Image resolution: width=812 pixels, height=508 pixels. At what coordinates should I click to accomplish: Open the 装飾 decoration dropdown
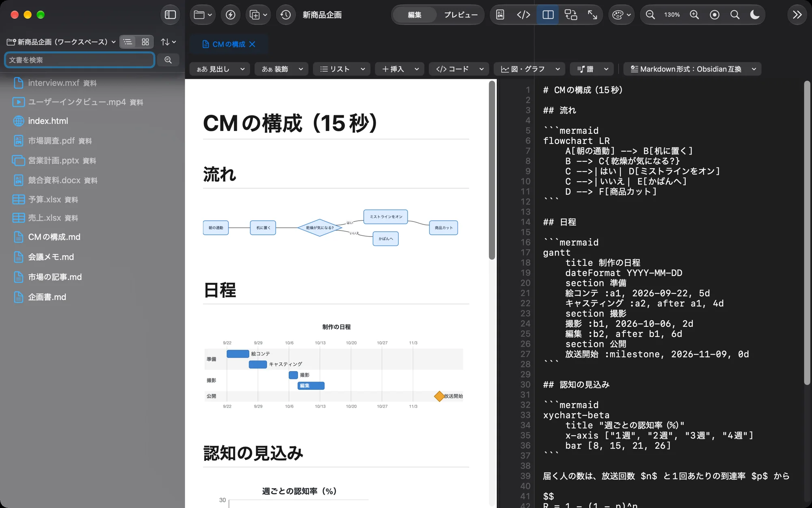(x=282, y=69)
